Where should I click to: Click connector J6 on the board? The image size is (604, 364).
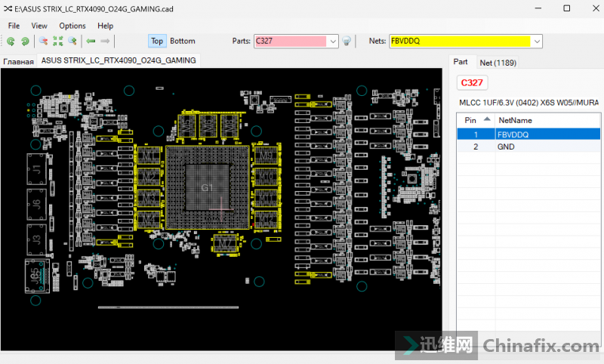(36, 204)
